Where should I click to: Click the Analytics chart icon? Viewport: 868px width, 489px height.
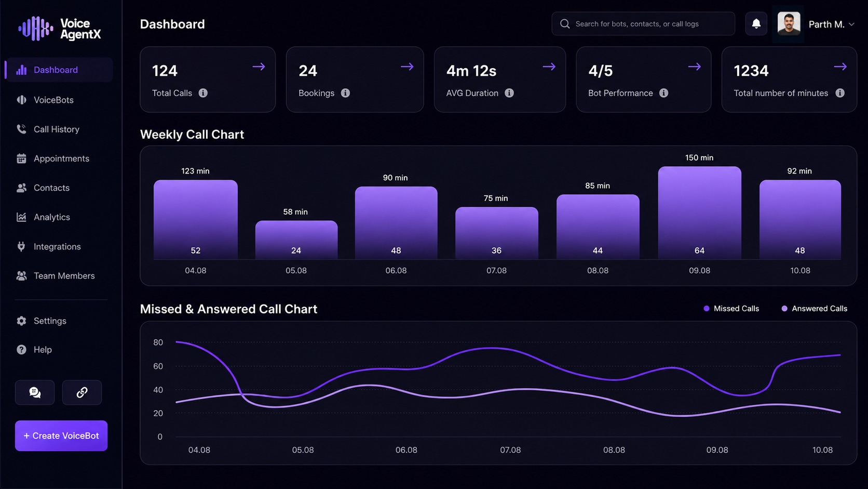point(21,217)
